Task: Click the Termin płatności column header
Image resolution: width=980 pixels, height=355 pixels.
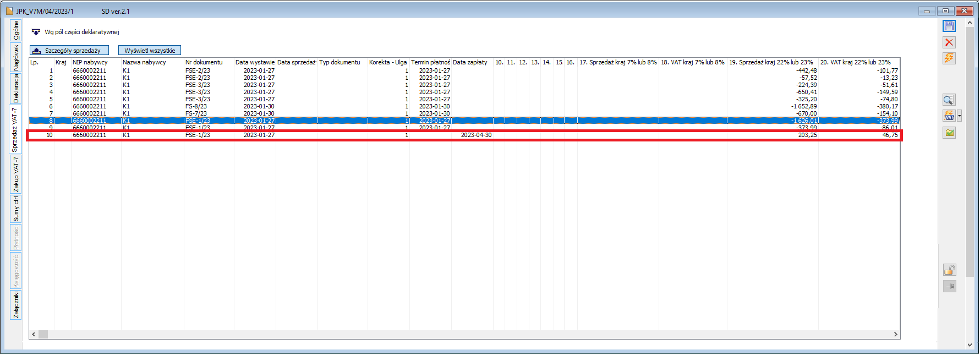Action: [x=430, y=62]
